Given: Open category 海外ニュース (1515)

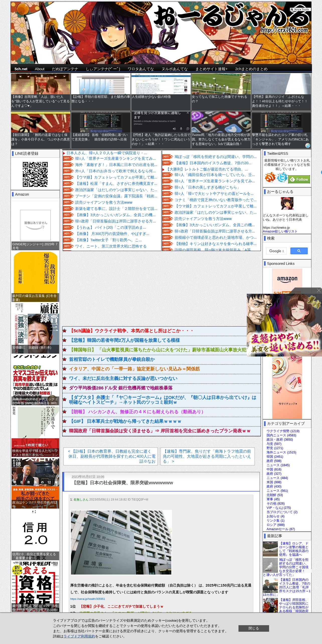Looking at the screenshot, I should tap(281, 452).
